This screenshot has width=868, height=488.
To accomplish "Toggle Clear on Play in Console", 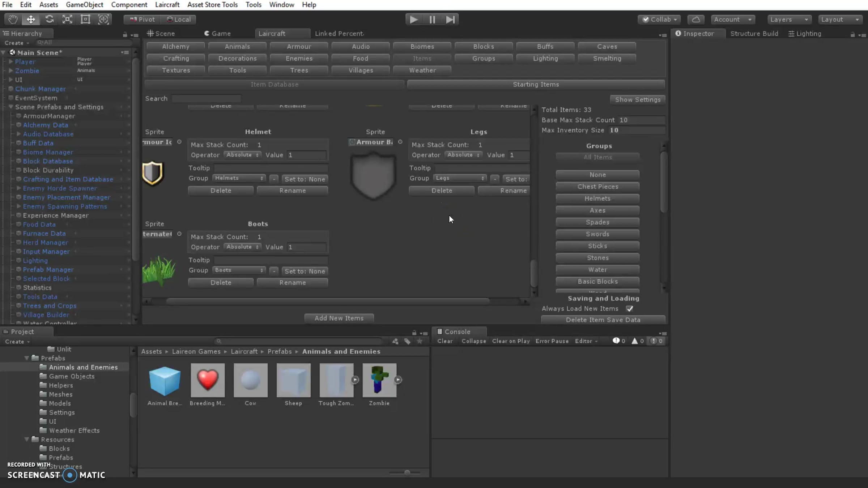I will click(511, 341).
